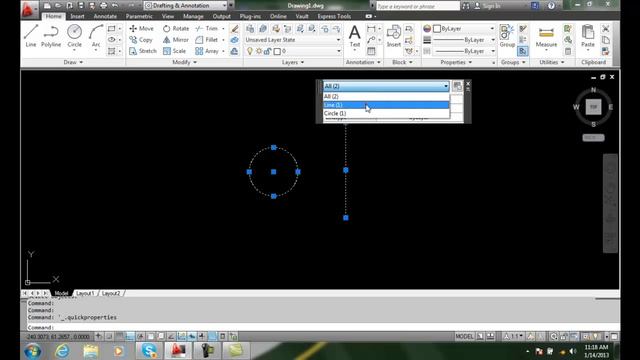Click the Rectangle tool icon in Draw
640x360 pixels.
(111, 29)
